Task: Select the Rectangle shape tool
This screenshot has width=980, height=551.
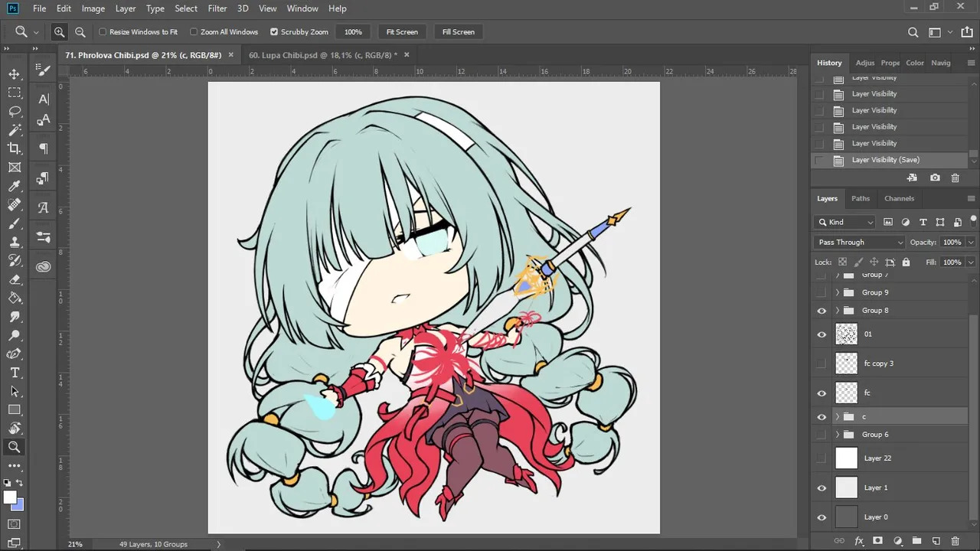Action: tap(15, 410)
